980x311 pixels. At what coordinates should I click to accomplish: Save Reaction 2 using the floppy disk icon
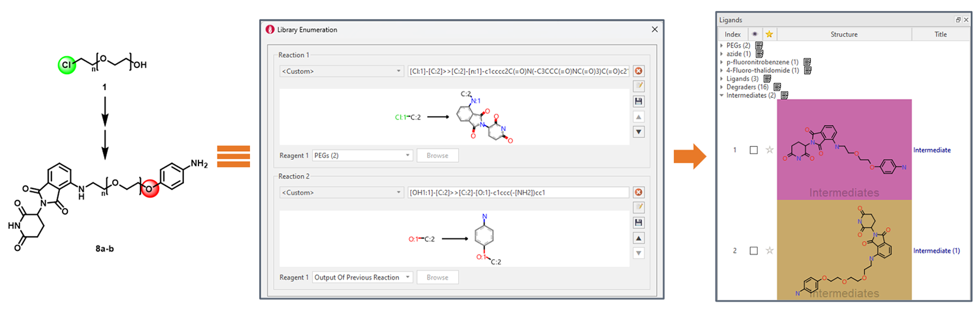coord(638,223)
